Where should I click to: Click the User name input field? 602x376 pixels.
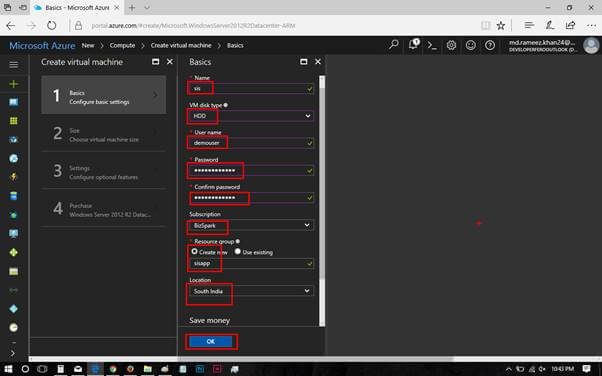point(251,143)
